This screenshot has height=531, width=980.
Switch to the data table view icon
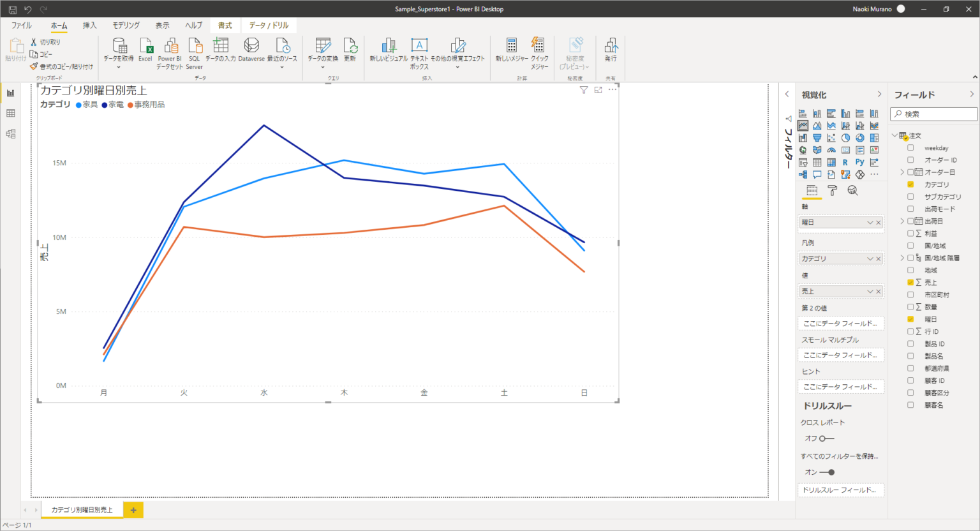coord(11,114)
